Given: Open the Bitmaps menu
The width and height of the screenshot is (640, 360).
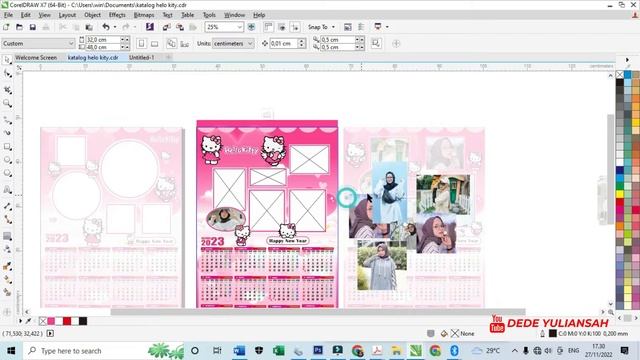Looking at the screenshot, I should pyautogui.click(x=144, y=15).
